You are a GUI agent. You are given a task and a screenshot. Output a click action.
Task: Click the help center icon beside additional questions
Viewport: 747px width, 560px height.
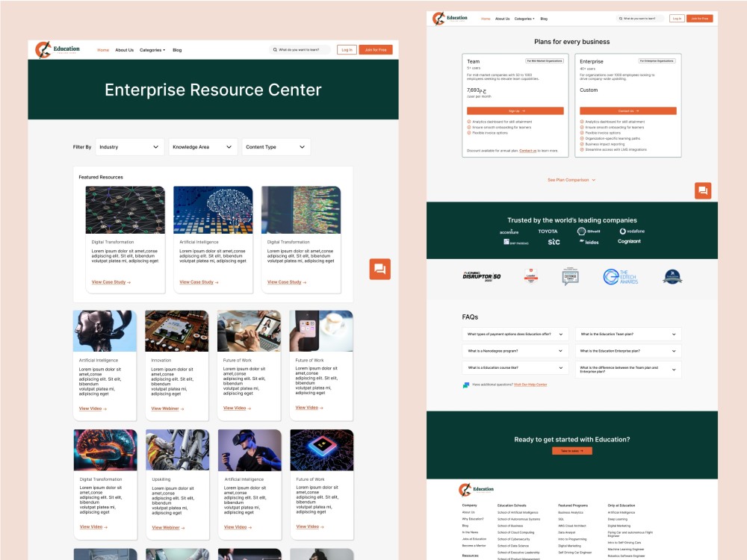[466, 385]
